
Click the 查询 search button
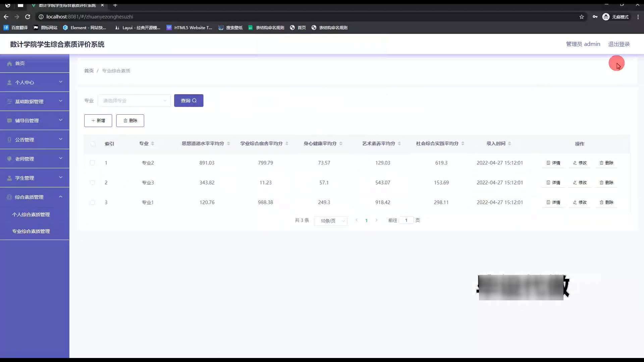(x=189, y=101)
